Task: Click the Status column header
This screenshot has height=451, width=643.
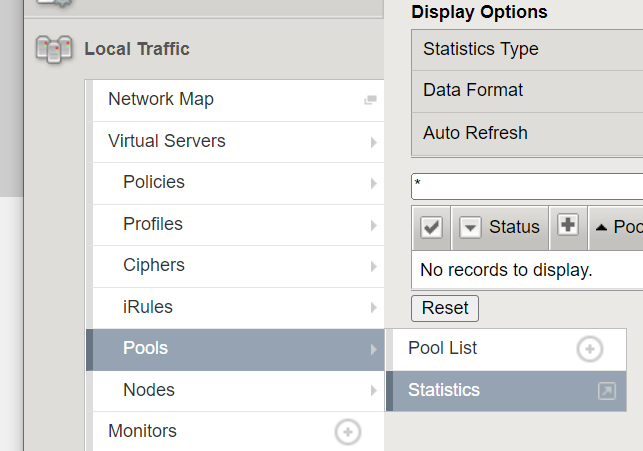Action: tap(514, 227)
